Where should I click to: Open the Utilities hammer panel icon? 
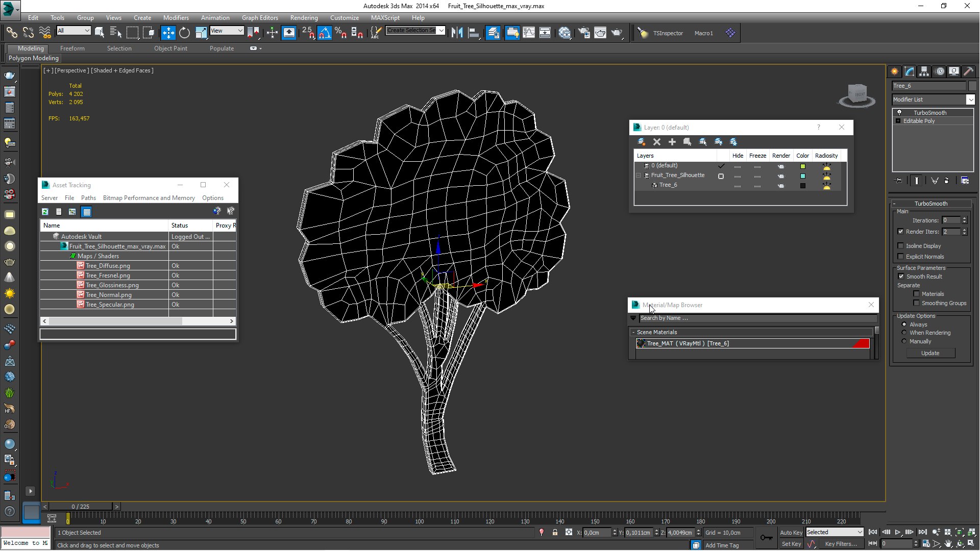point(969,71)
